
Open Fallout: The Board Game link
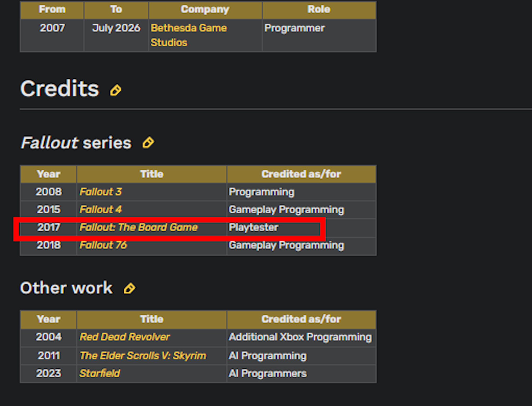coord(138,227)
